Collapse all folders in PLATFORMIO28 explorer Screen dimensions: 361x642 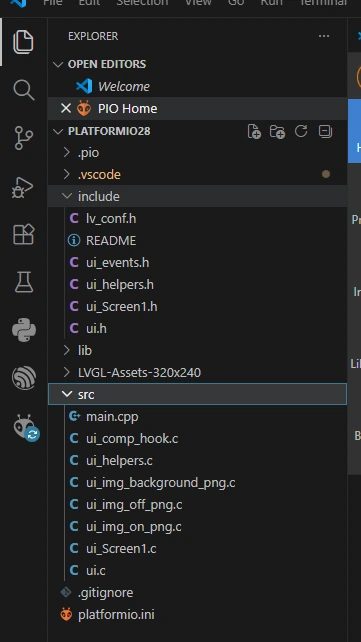(325, 131)
